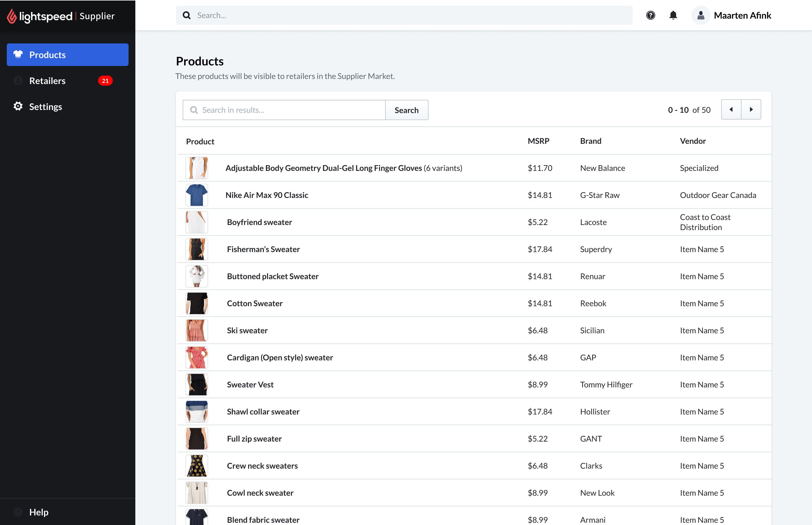812x525 pixels.
Task: Open Nike Air Max 90 Classic thumbnail
Action: tap(197, 195)
